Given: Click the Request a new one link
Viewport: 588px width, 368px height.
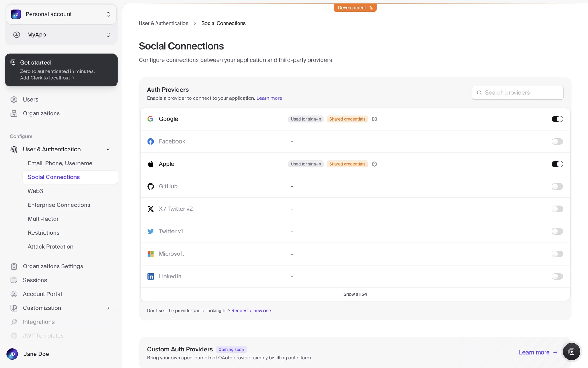Looking at the screenshot, I should pos(251,311).
